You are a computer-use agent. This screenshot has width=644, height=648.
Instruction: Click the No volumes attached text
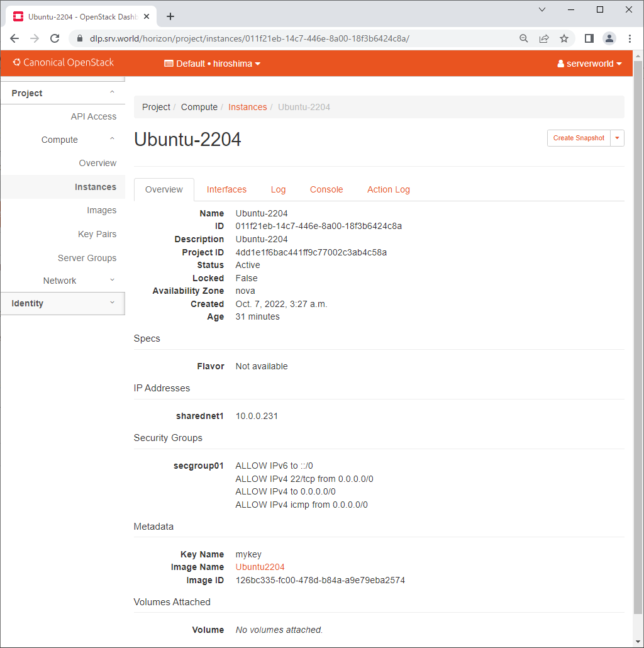pos(279,630)
